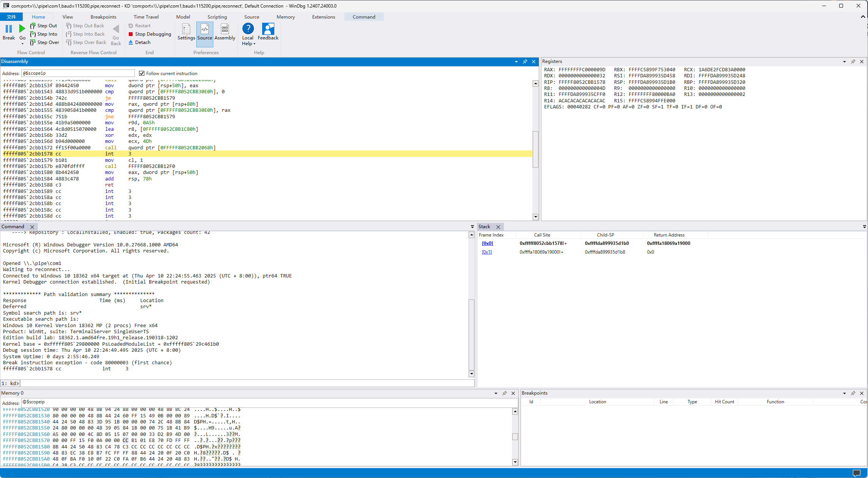Open the Registers panel options dropdown
The width and height of the screenshot is (868, 478).
844,61
